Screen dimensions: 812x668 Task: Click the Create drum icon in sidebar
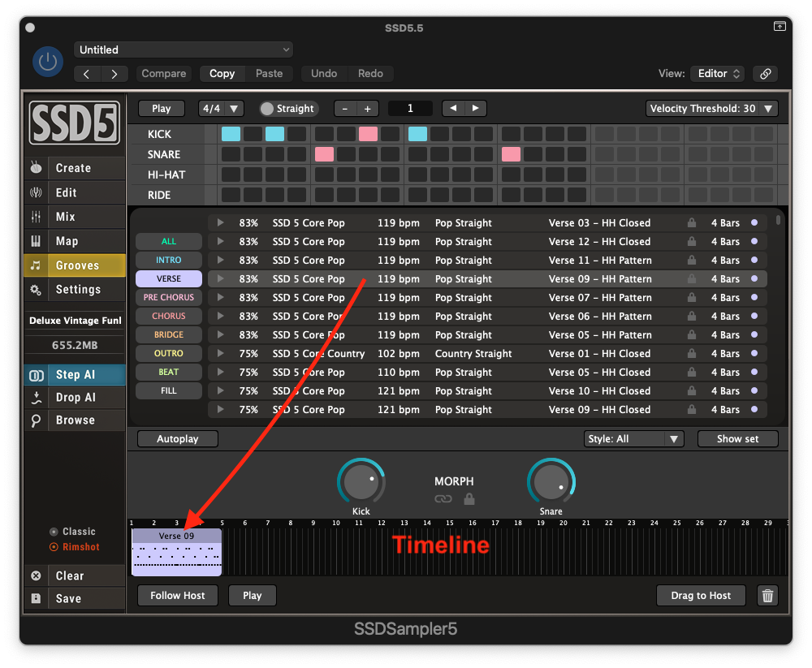(36, 168)
